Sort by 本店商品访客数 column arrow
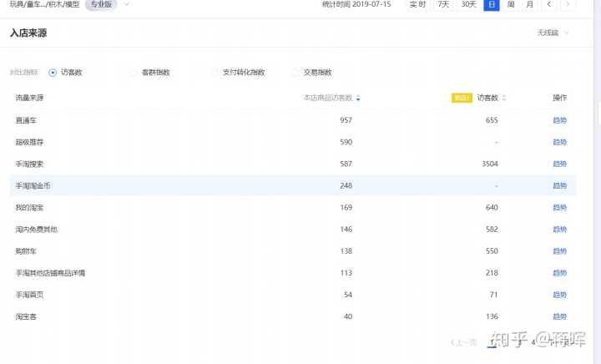Screen dimensions: 601x364 click(x=358, y=99)
